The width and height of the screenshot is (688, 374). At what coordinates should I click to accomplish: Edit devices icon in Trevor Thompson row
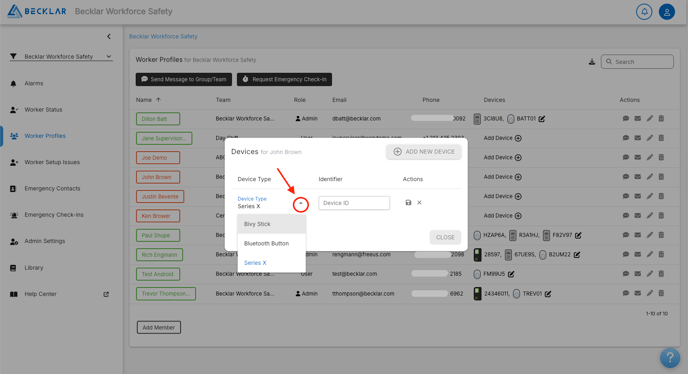(548, 294)
